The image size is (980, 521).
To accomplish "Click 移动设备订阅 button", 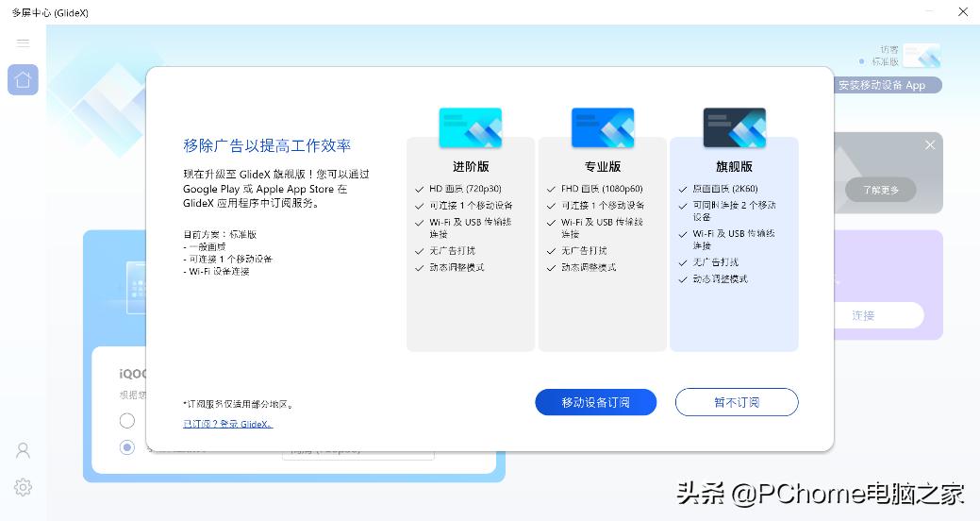I will [x=595, y=402].
